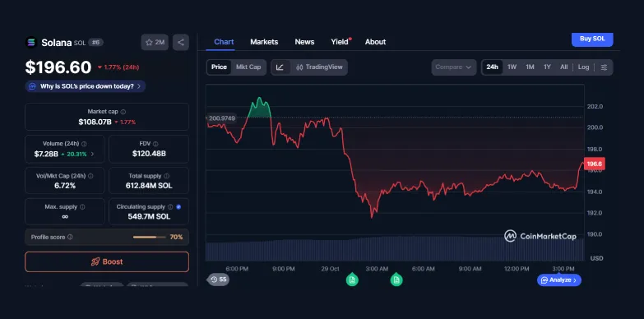Click the rocket icon on Boost
The height and width of the screenshot is (319, 644).
(x=95, y=262)
